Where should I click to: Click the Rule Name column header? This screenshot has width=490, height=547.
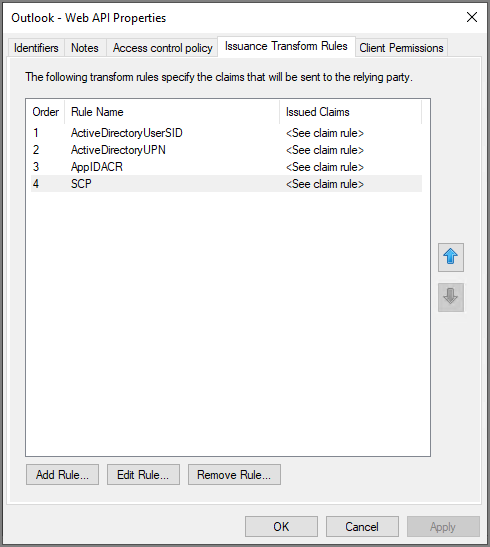pyautogui.click(x=172, y=112)
